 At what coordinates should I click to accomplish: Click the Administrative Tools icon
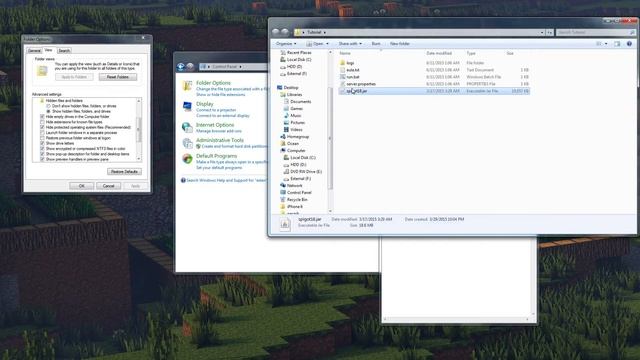[187, 143]
